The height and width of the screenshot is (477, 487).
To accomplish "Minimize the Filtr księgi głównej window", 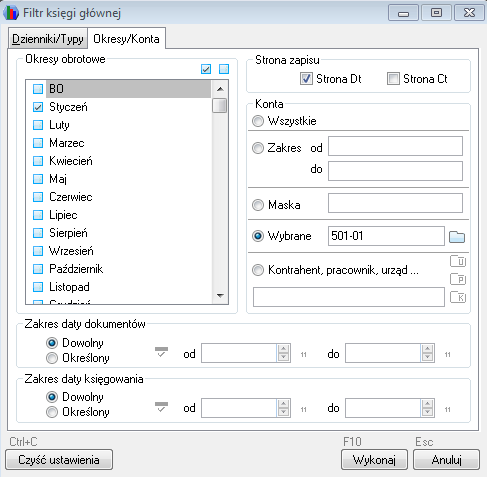I will pyautogui.click(x=403, y=13).
